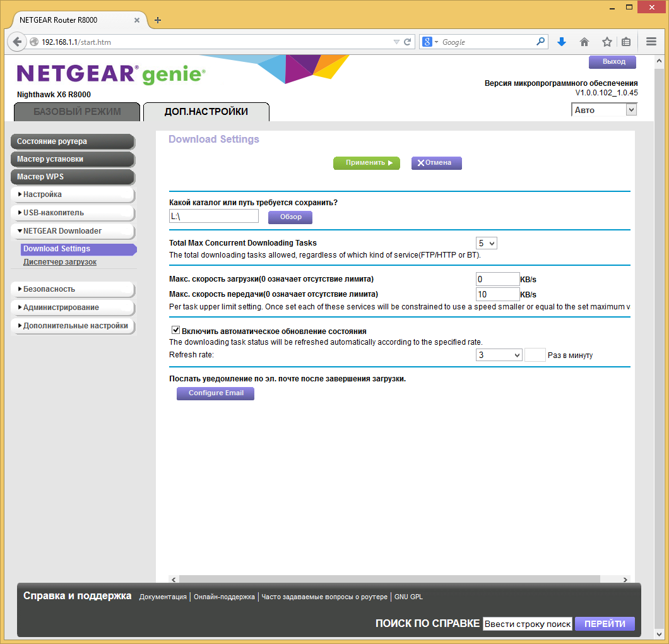Open the Refresh rate dropdown
The image size is (669, 644).
coord(499,355)
